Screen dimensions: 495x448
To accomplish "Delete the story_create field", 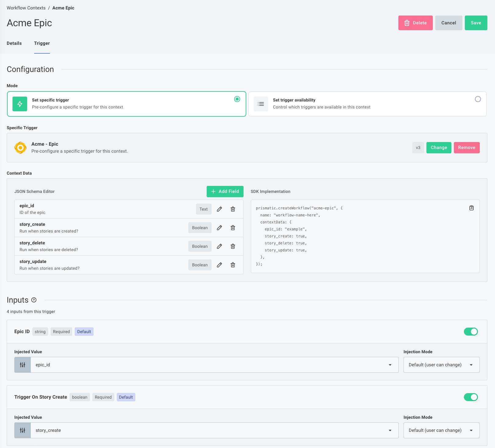I will [233, 228].
